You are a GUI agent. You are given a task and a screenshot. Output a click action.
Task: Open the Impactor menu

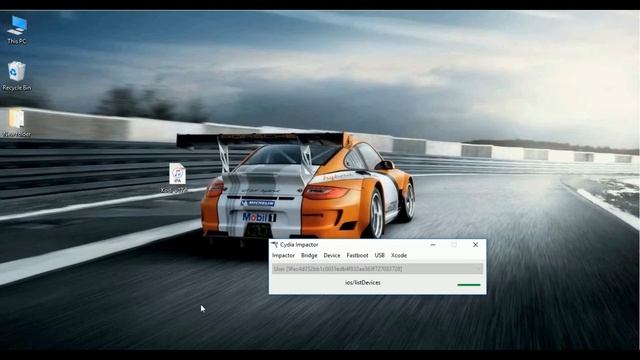[x=283, y=256]
